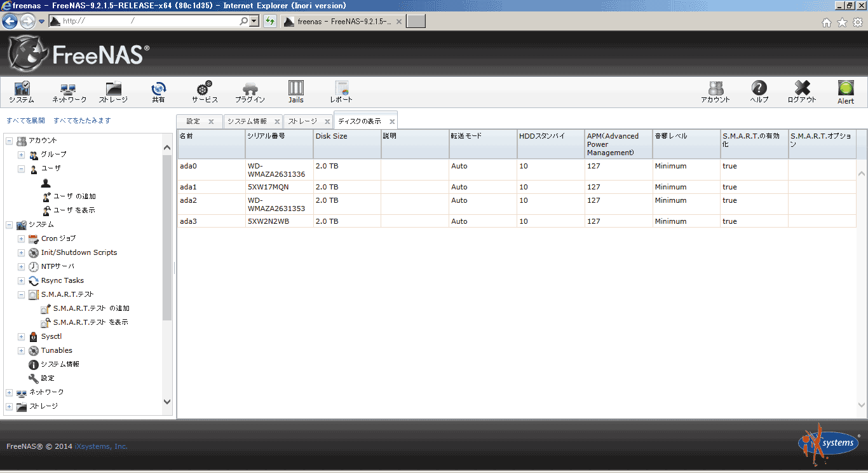Open browser Favorites star icon

click(x=842, y=22)
